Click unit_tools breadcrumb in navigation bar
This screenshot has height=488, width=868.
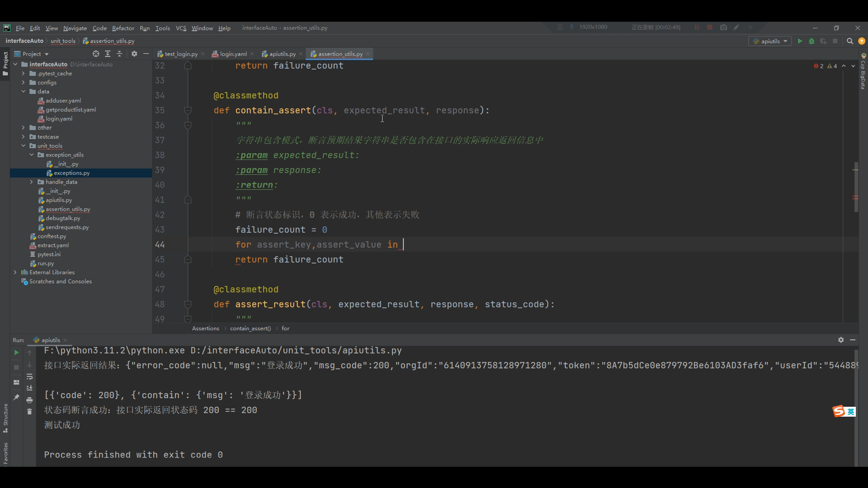coord(63,41)
